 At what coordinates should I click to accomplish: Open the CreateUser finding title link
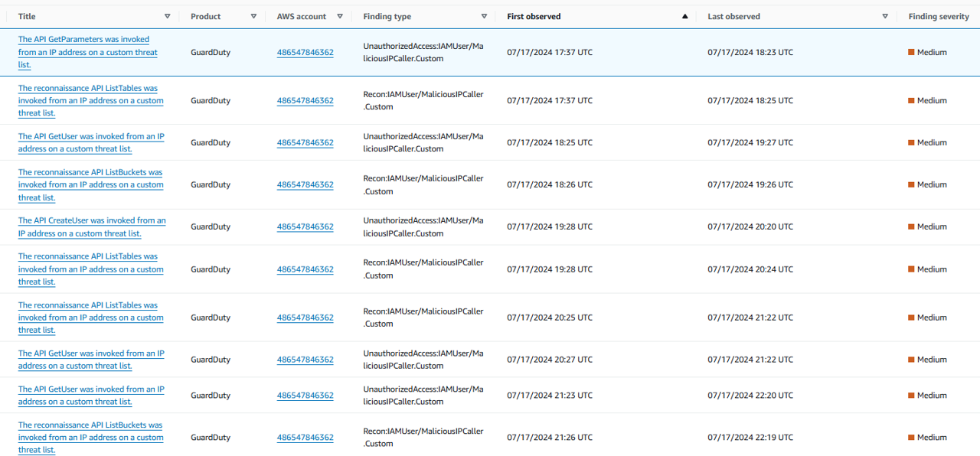coord(92,226)
